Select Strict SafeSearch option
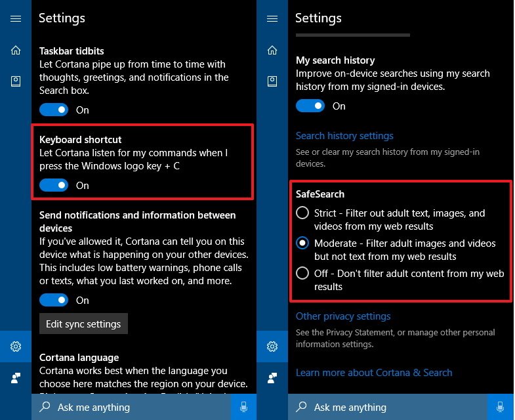515x420 pixels. pos(302,213)
